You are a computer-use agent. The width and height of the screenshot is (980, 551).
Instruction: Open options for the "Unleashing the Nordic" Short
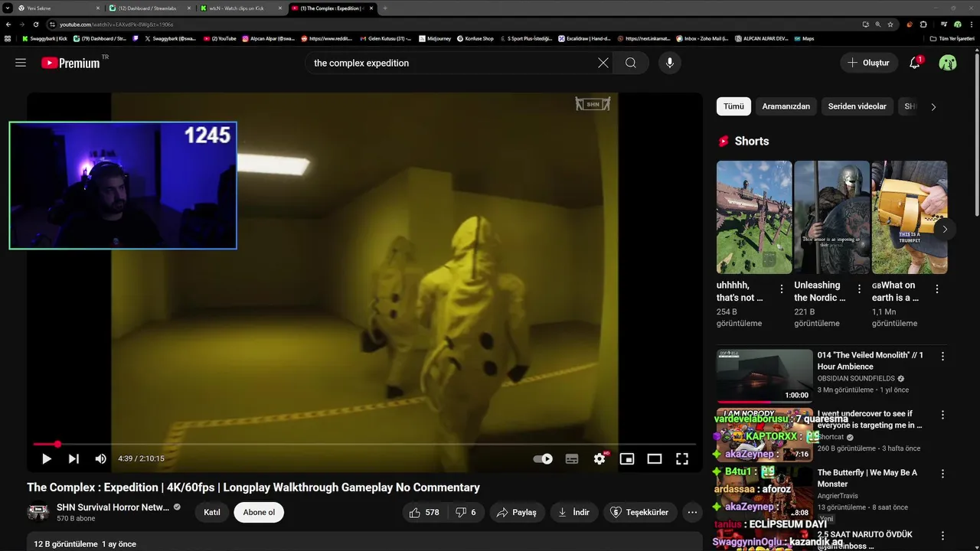[859, 289]
